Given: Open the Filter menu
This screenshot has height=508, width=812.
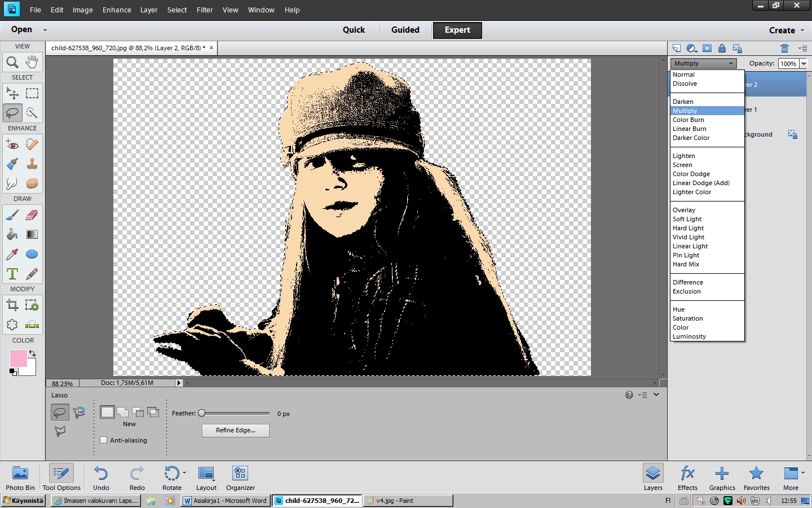Looking at the screenshot, I should point(205,10).
